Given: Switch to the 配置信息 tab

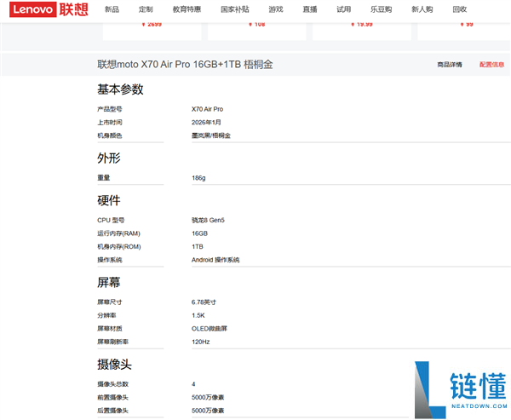Looking at the screenshot, I should 491,65.
